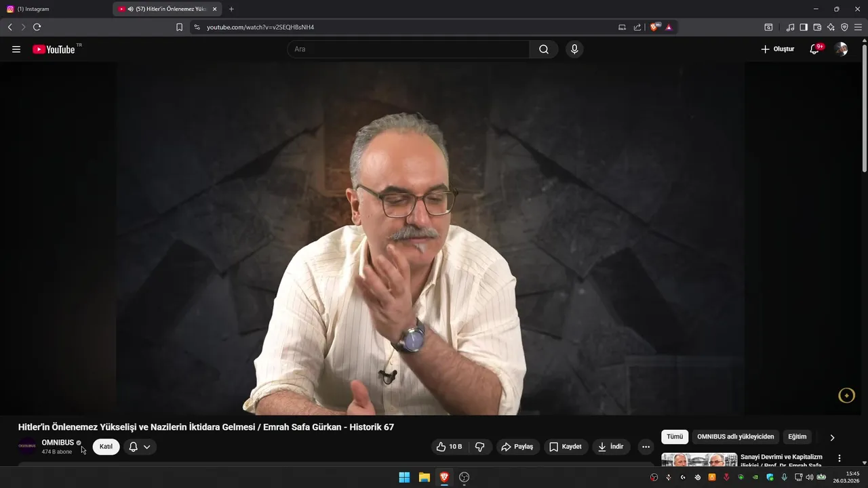Open the Sanayi Devrimi ve Kapitalizm thumbnail
868x488 pixels.
point(699,460)
